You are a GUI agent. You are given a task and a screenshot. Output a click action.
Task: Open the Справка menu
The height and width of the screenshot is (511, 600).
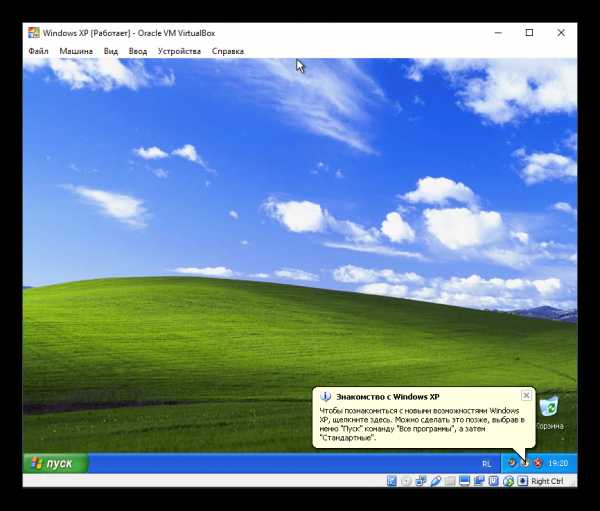(228, 51)
